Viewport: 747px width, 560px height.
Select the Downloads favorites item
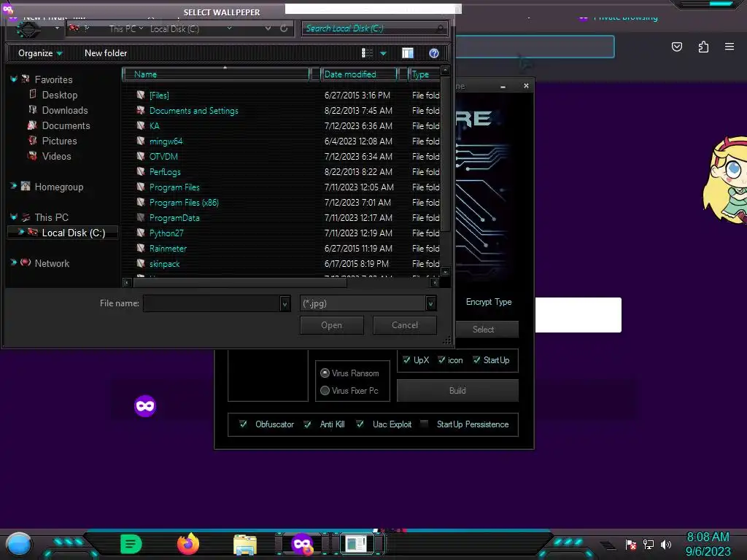[65, 111]
